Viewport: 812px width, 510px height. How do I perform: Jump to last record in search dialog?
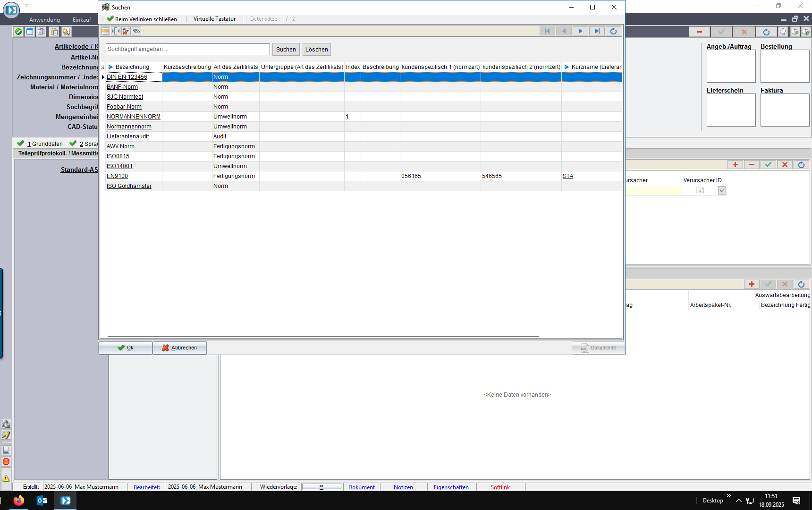point(597,31)
